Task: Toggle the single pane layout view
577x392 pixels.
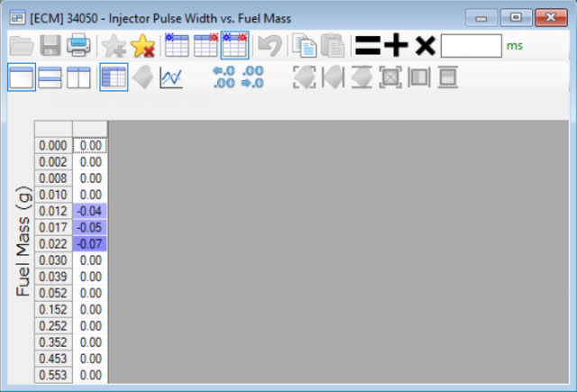Action: pos(21,78)
